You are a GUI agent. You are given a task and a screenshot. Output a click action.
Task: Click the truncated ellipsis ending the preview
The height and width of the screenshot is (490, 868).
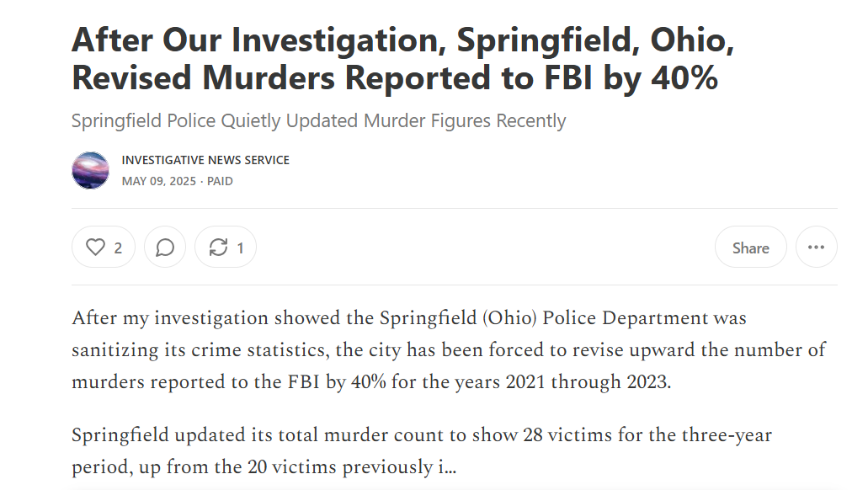coord(450,466)
